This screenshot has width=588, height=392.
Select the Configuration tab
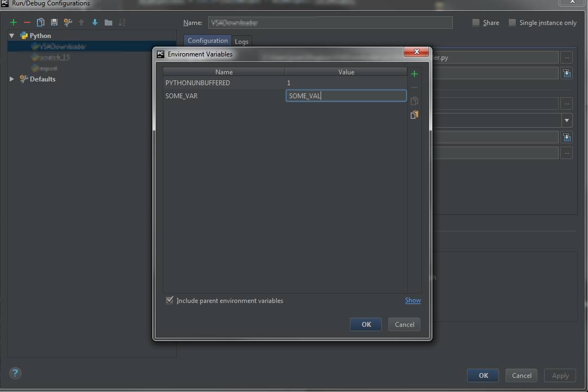coord(207,41)
